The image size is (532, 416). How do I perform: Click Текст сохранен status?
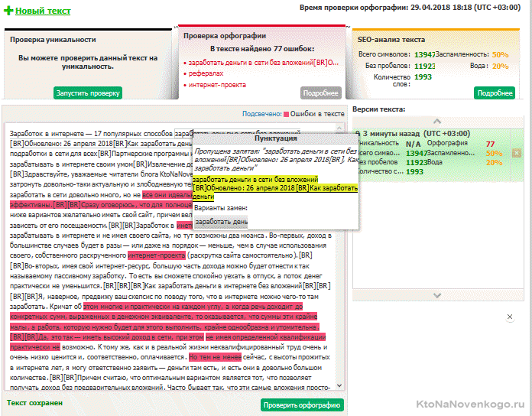[x=34, y=403]
